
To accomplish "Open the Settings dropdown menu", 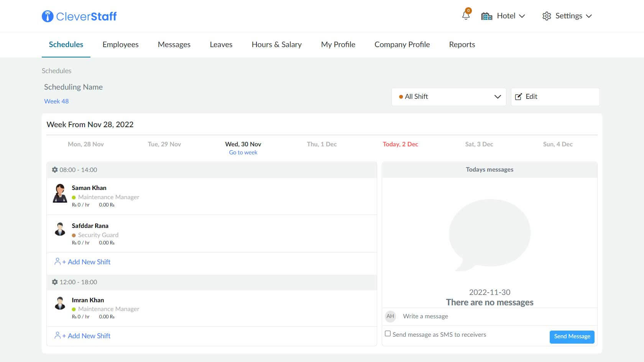I will point(568,16).
